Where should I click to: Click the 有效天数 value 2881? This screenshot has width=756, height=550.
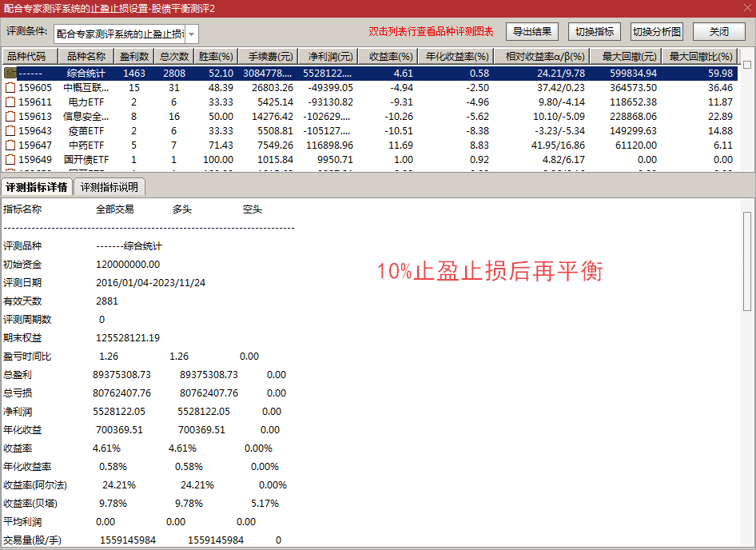(107, 301)
